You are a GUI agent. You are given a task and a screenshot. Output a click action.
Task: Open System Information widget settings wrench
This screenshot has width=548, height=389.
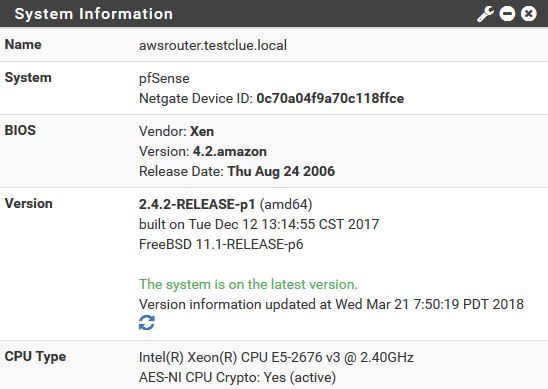click(486, 14)
